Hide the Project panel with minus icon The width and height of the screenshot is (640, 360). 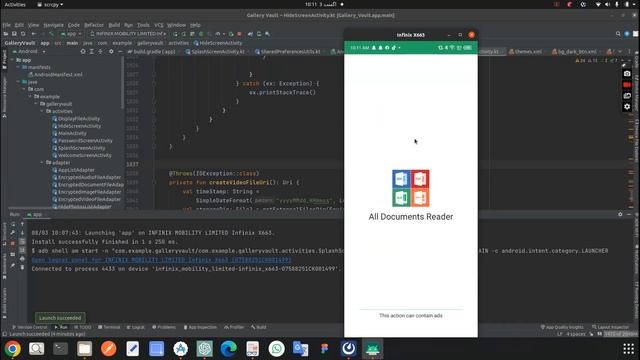[120, 51]
